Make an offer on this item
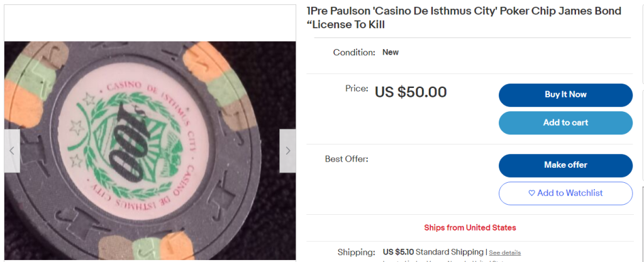 565,165
